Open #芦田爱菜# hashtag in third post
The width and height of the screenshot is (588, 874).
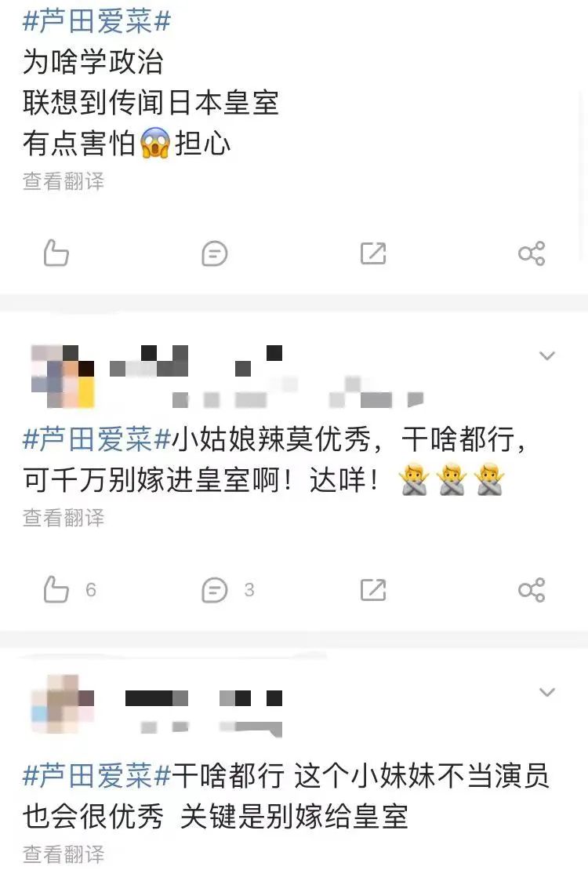pos(96,775)
